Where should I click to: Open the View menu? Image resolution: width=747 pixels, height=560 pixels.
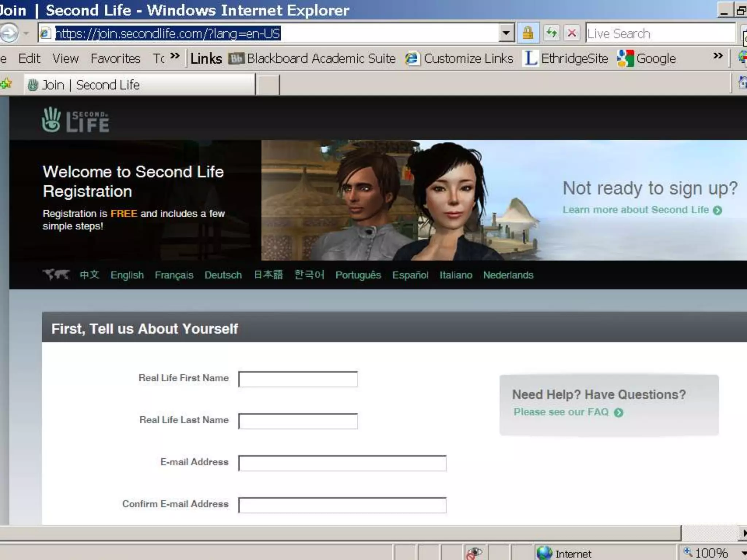point(65,58)
